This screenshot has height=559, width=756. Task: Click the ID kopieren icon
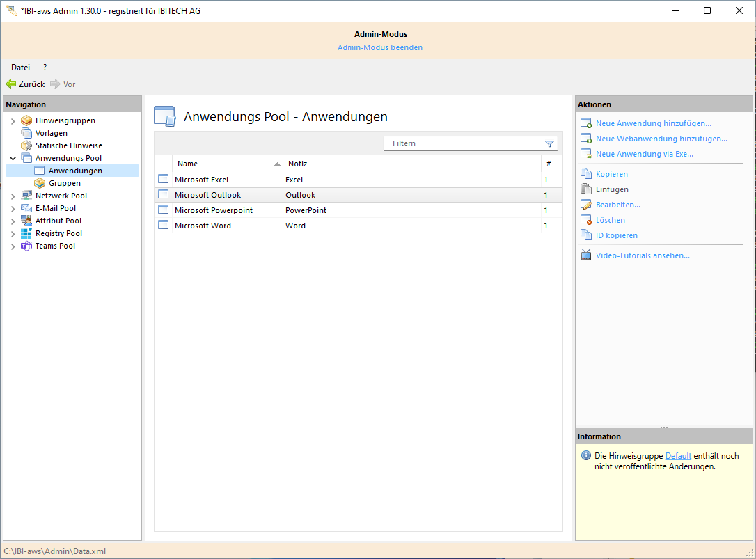(x=585, y=235)
